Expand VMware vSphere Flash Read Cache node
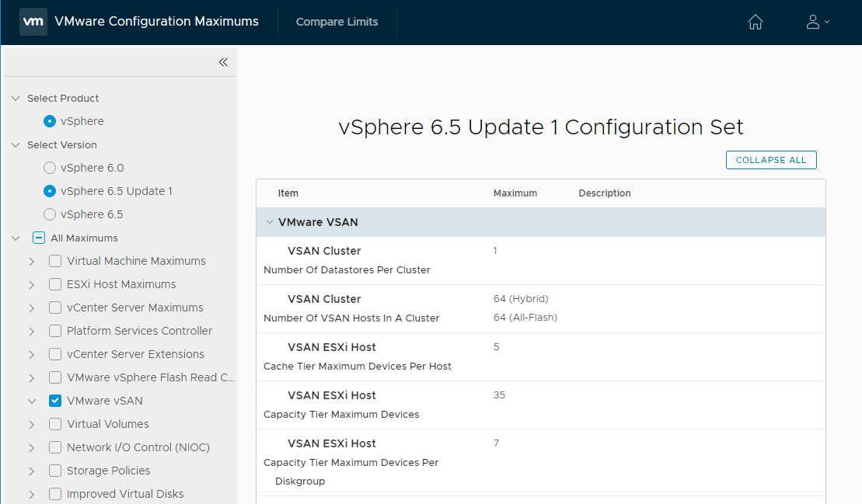 (x=32, y=378)
